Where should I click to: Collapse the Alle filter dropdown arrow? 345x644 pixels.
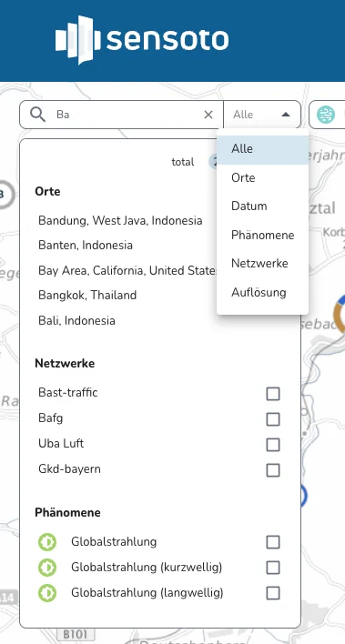coord(286,115)
